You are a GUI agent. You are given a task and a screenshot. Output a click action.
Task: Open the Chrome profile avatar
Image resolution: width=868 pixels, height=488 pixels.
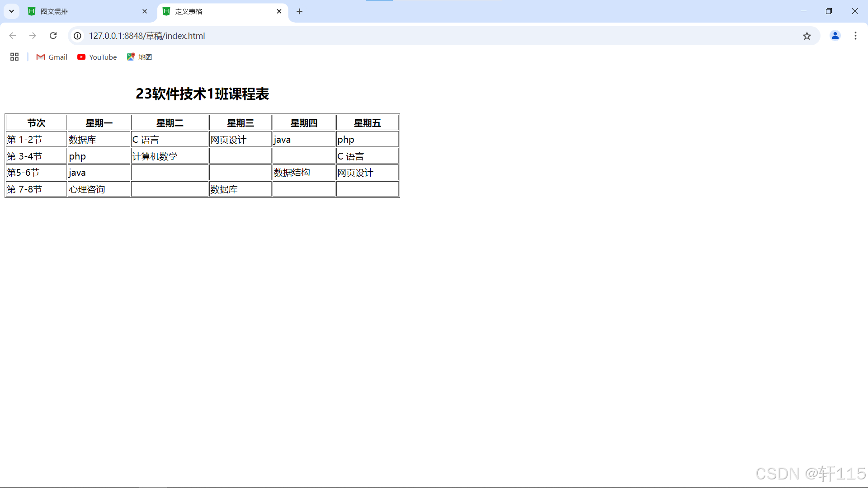[835, 36]
